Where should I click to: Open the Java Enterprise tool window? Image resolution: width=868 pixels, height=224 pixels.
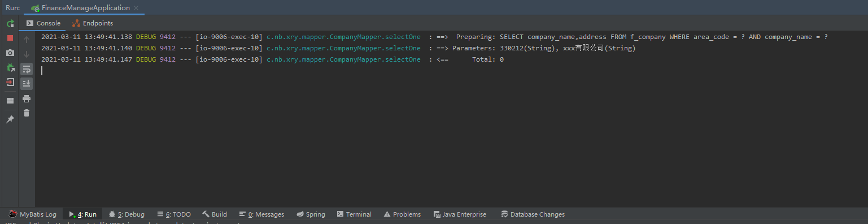click(x=460, y=214)
